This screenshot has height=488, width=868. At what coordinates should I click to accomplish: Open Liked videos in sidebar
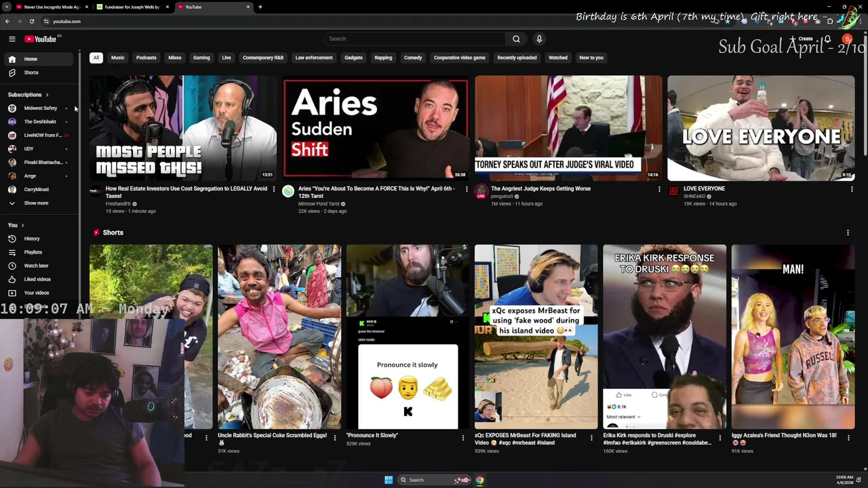(x=37, y=279)
